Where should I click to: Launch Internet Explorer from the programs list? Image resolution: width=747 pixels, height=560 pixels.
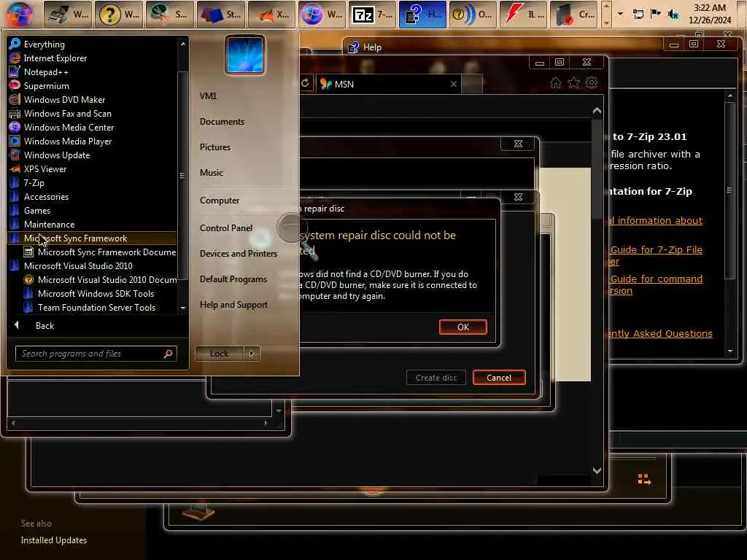point(55,58)
